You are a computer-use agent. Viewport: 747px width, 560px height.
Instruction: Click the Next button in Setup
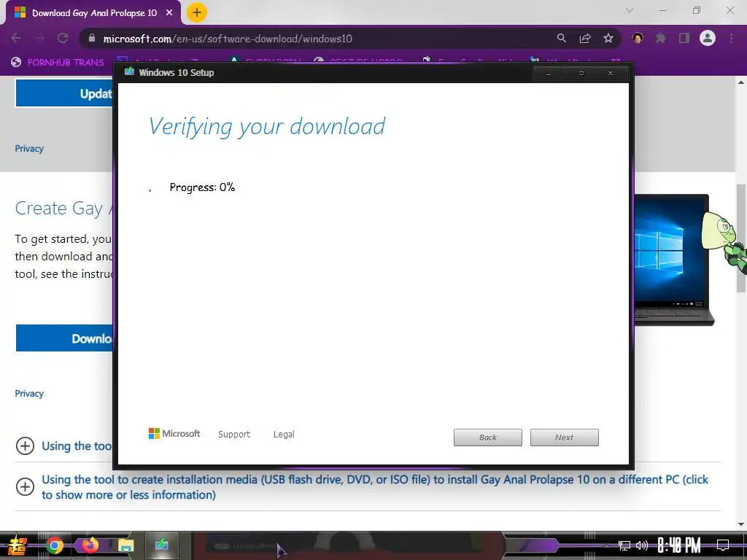tap(565, 437)
